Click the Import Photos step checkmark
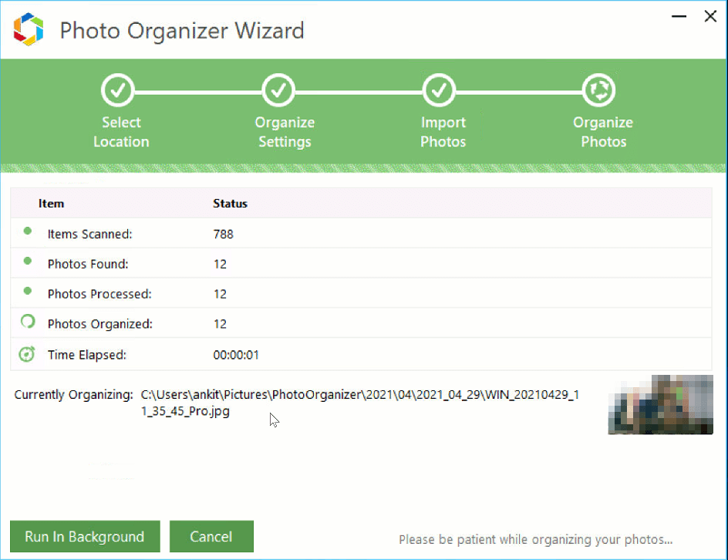The image size is (728, 560). [439, 91]
